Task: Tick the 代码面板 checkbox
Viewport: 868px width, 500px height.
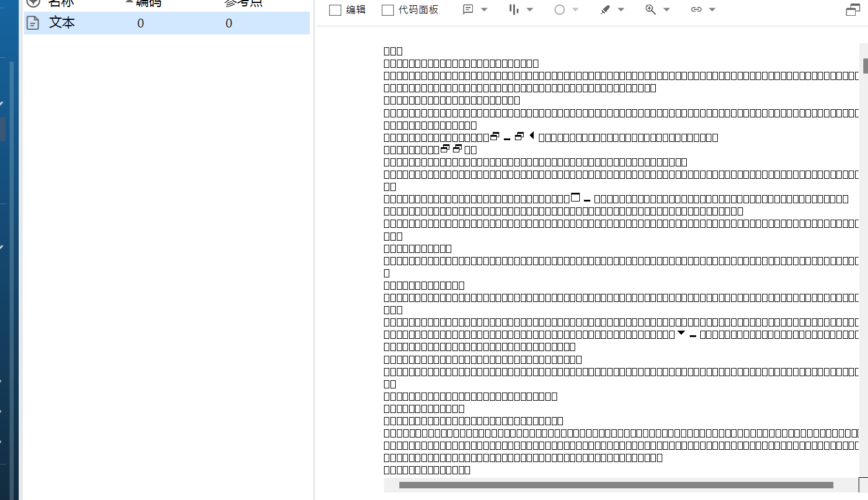Action: pyautogui.click(x=388, y=10)
